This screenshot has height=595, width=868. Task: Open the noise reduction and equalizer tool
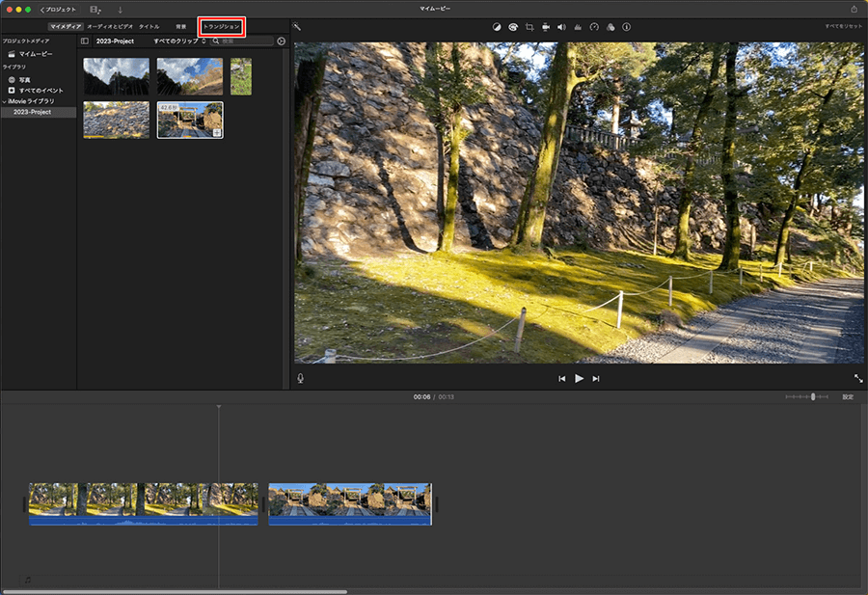coord(578,27)
